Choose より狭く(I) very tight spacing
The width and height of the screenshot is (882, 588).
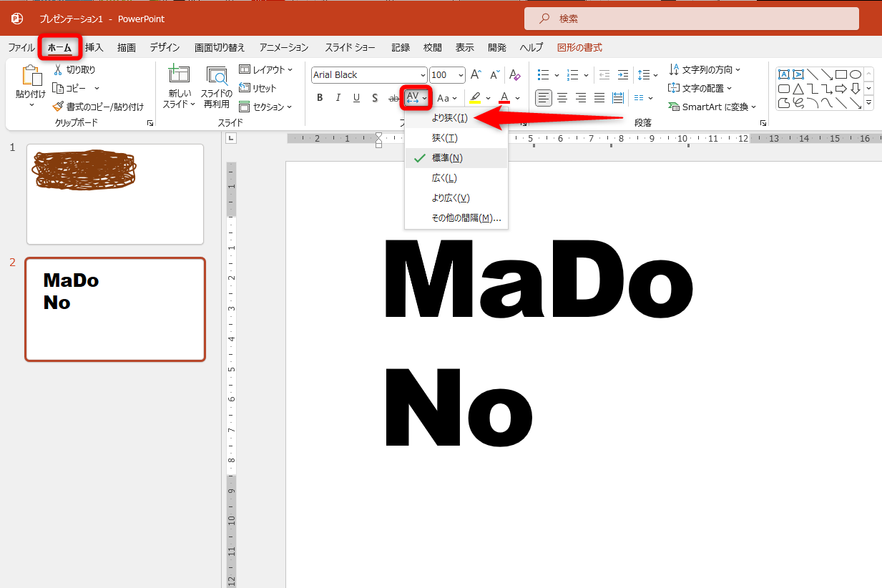click(456, 118)
